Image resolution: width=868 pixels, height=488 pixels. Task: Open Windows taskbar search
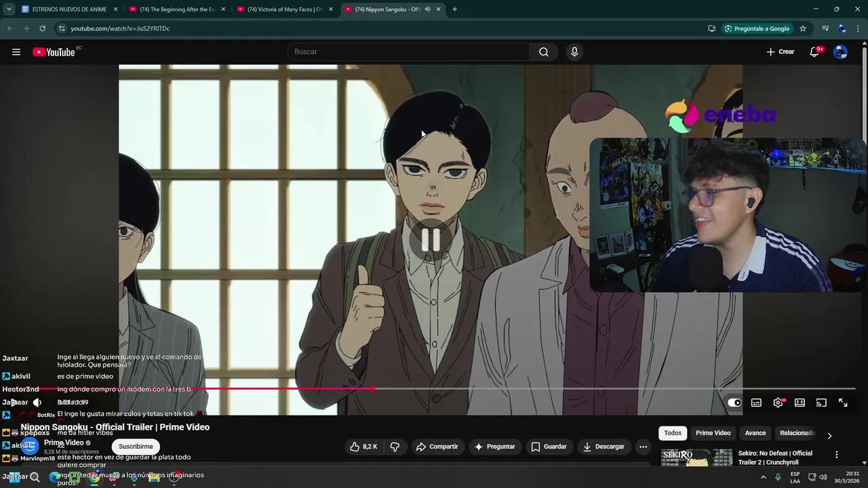[x=35, y=477]
